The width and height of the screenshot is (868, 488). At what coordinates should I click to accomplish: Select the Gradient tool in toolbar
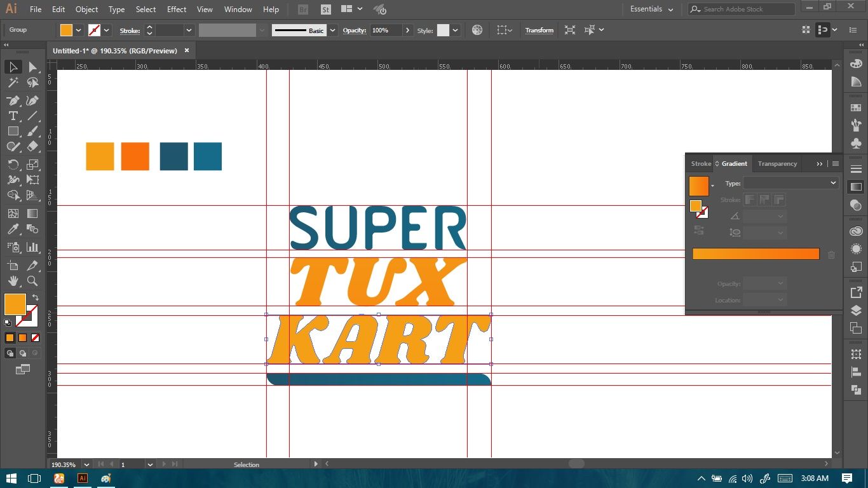click(x=32, y=213)
